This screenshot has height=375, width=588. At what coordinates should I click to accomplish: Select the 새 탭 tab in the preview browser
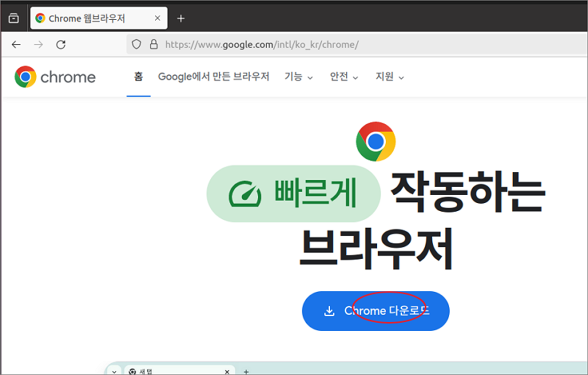point(179,371)
